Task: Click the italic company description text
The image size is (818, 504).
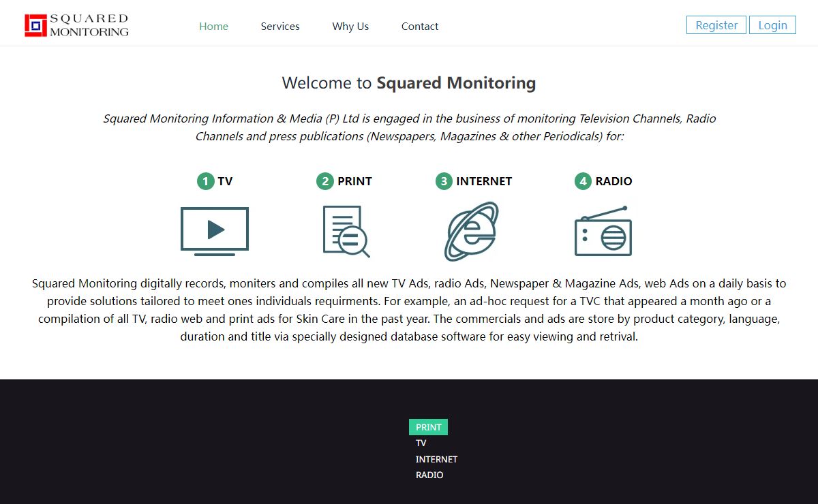Action: tap(409, 127)
